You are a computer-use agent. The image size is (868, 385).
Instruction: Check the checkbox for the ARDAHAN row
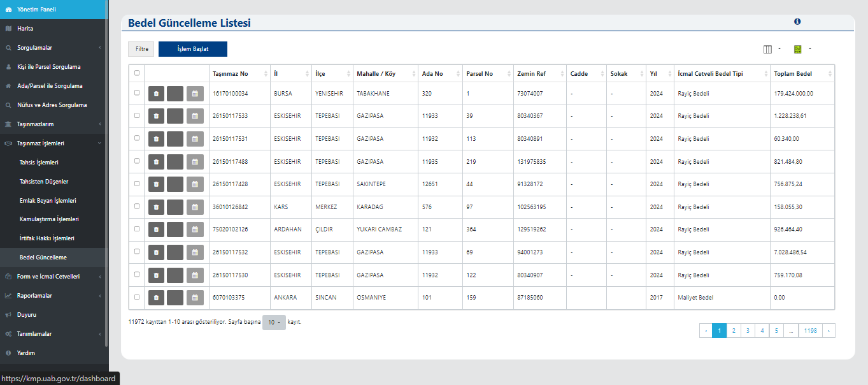click(x=137, y=229)
